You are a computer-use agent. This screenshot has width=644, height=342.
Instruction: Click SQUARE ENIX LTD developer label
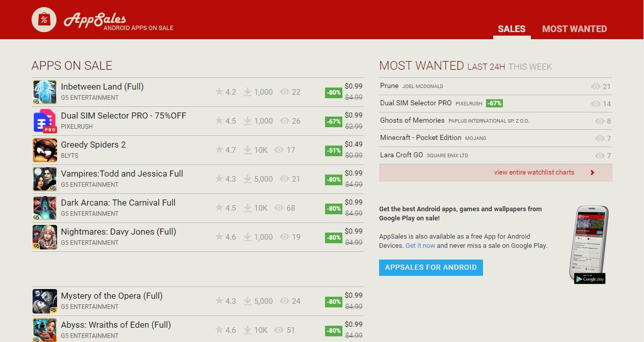pyautogui.click(x=447, y=155)
